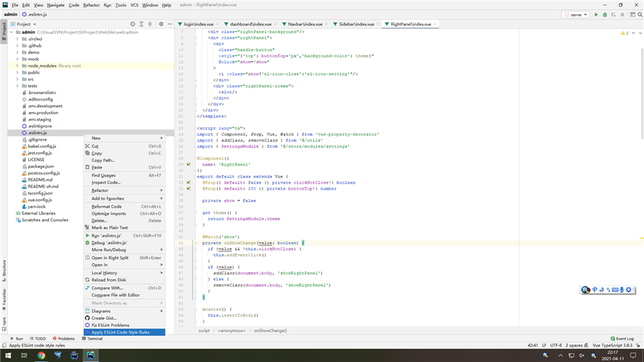Expand the Diagrams submenu
Screen dimensions: 644x362
coord(125,311)
